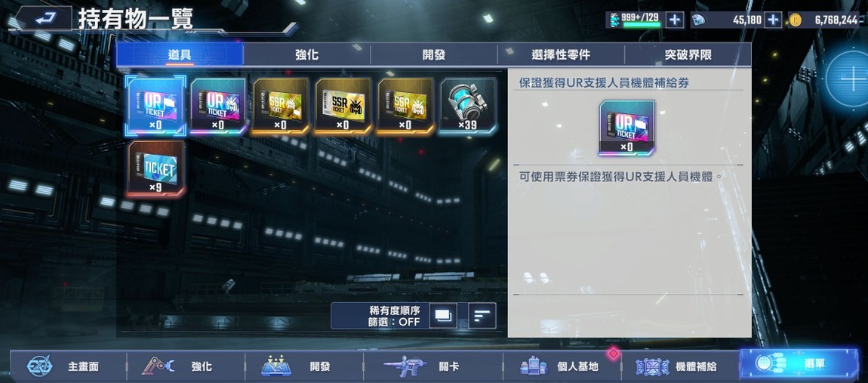Image resolution: width=868 pixels, height=383 pixels.
Task: Select the second UR ticket item
Action: (x=217, y=107)
